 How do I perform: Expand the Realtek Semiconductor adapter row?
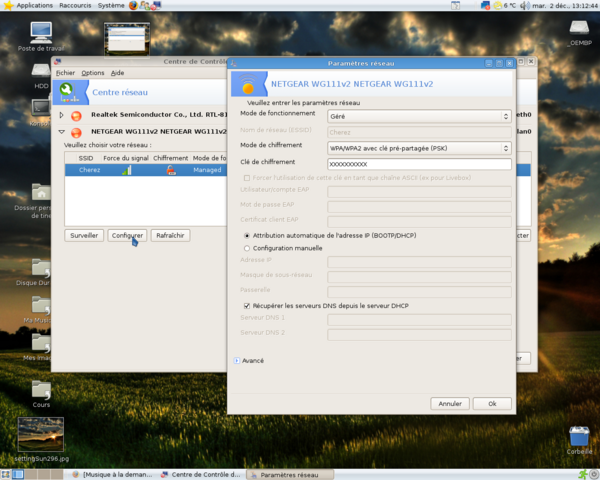pyautogui.click(x=61, y=115)
